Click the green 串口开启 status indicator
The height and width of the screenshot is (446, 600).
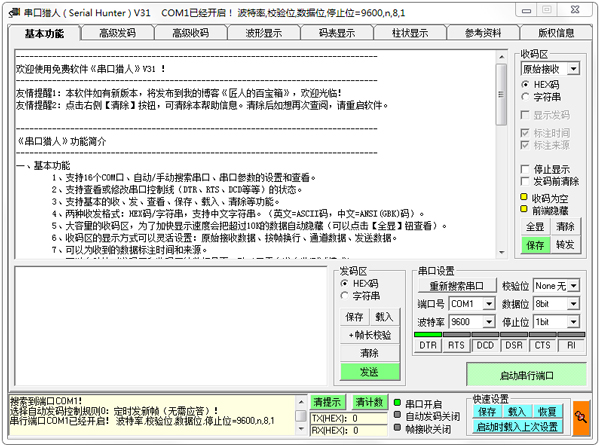coord(398,404)
